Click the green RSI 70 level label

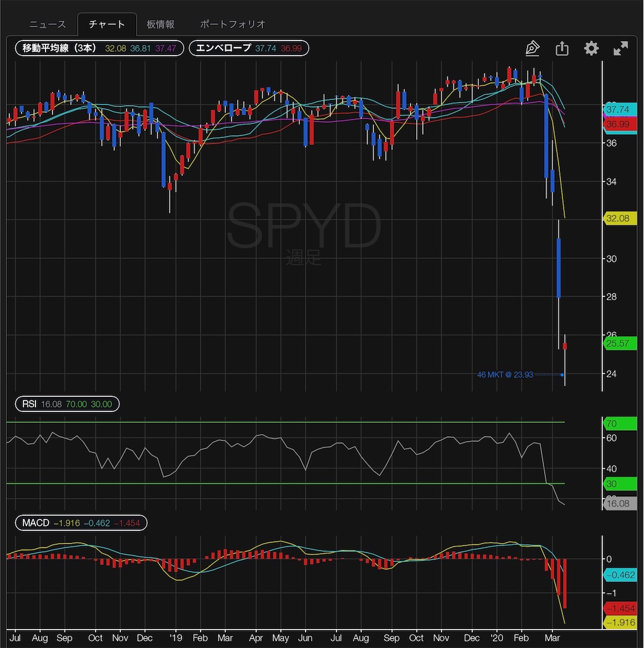[620, 423]
